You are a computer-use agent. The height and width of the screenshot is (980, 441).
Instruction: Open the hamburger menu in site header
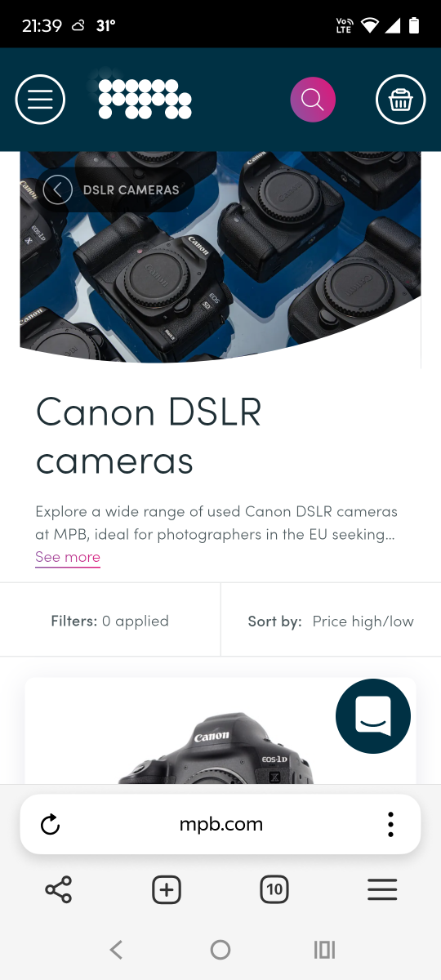click(x=40, y=100)
